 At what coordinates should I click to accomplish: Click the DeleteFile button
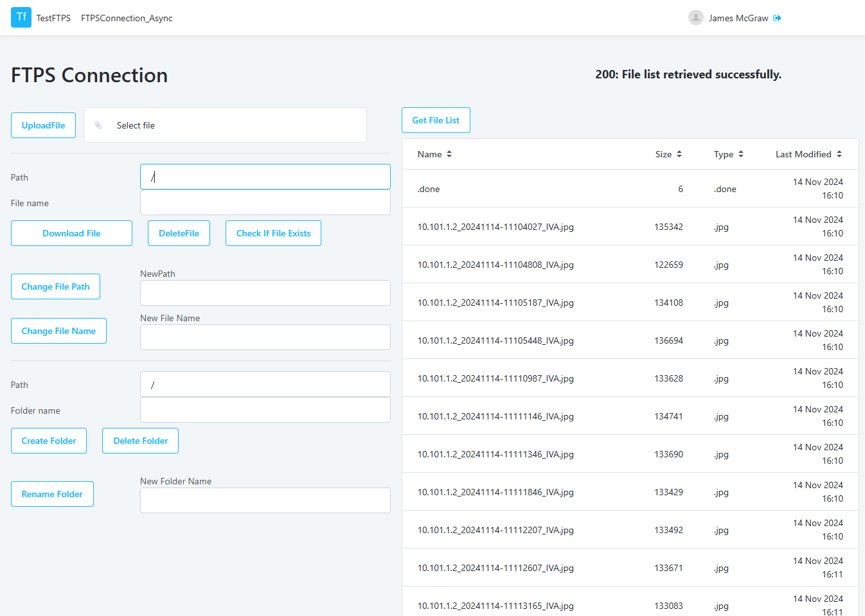(x=179, y=233)
